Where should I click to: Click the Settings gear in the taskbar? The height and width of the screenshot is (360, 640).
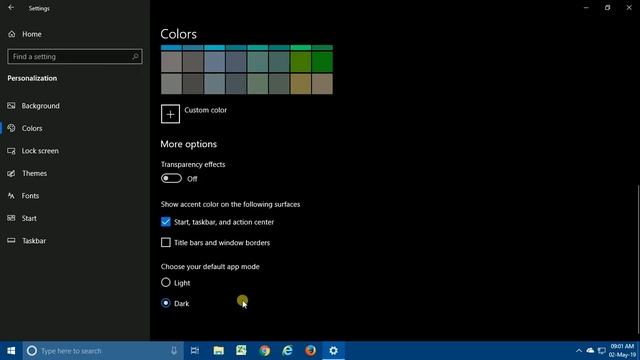tap(333, 351)
